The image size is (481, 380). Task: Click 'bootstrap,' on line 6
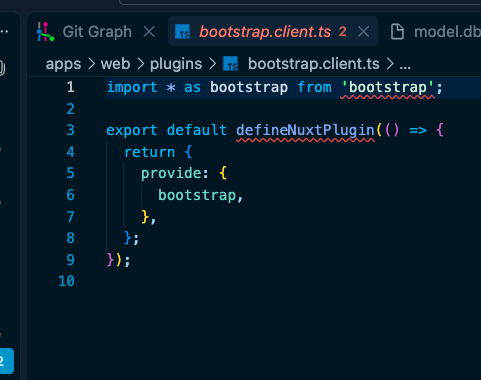[x=200, y=195]
